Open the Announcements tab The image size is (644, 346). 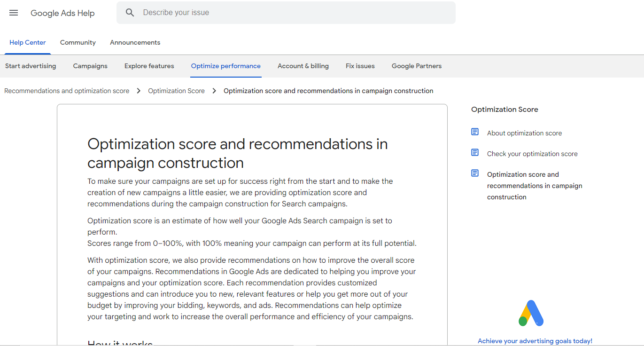point(135,43)
